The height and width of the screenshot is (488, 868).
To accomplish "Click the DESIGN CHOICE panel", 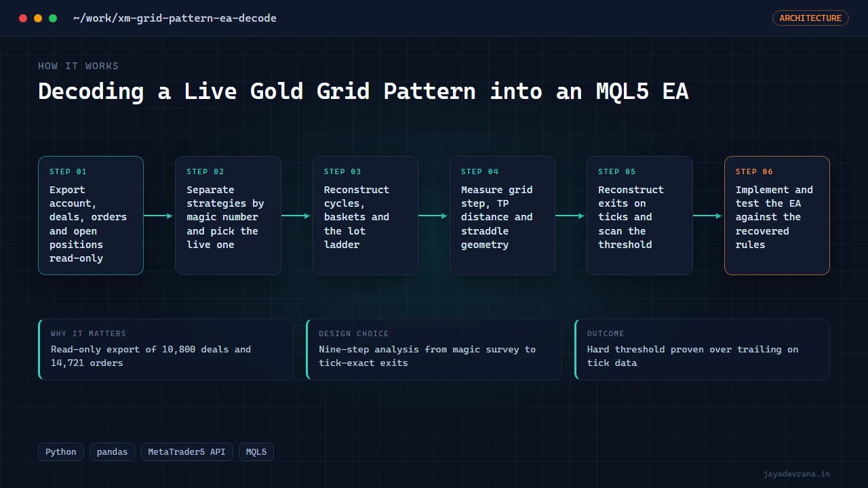I will coord(434,349).
